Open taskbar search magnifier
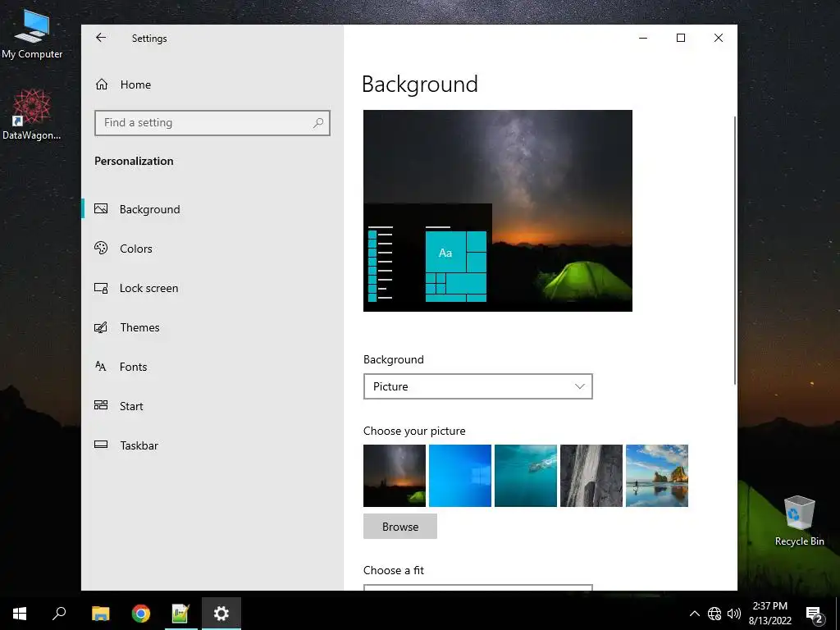Screen dimensions: 840x630 [59, 614]
